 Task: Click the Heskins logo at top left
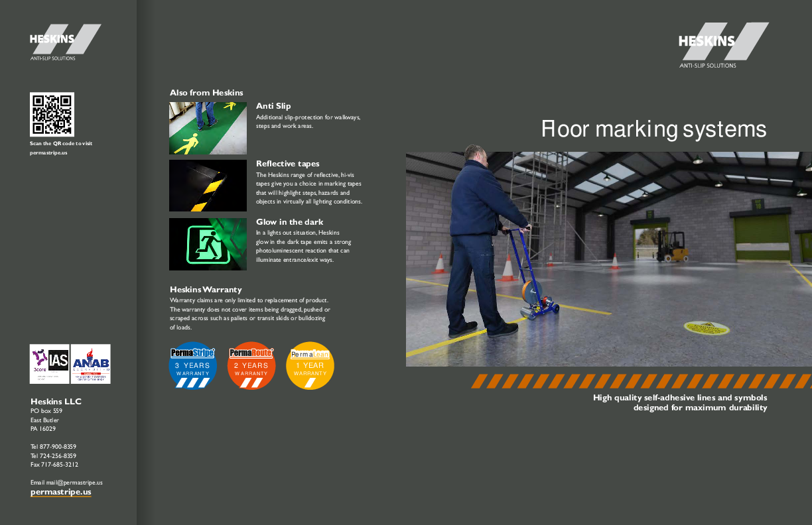click(64, 42)
